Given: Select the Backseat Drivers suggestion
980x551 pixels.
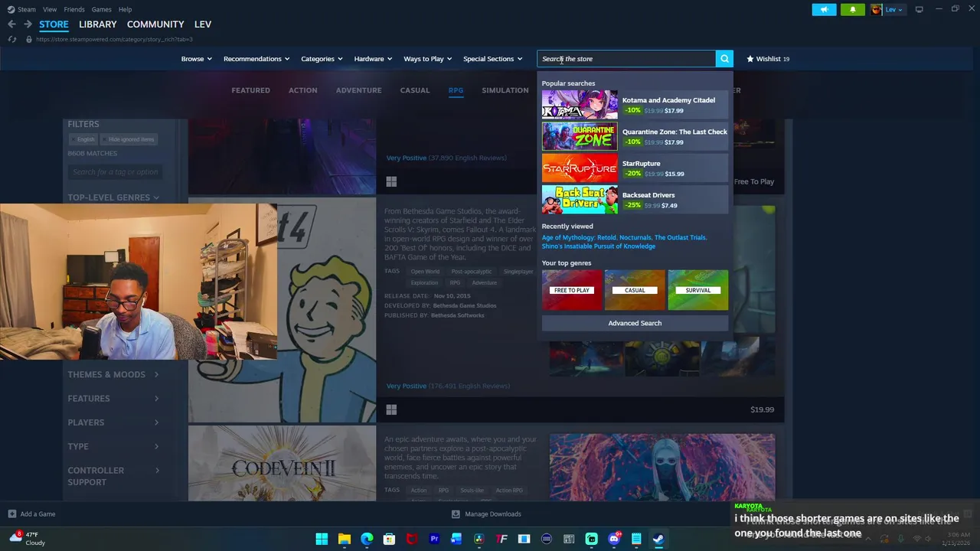Looking at the screenshot, I should click(x=635, y=200).
